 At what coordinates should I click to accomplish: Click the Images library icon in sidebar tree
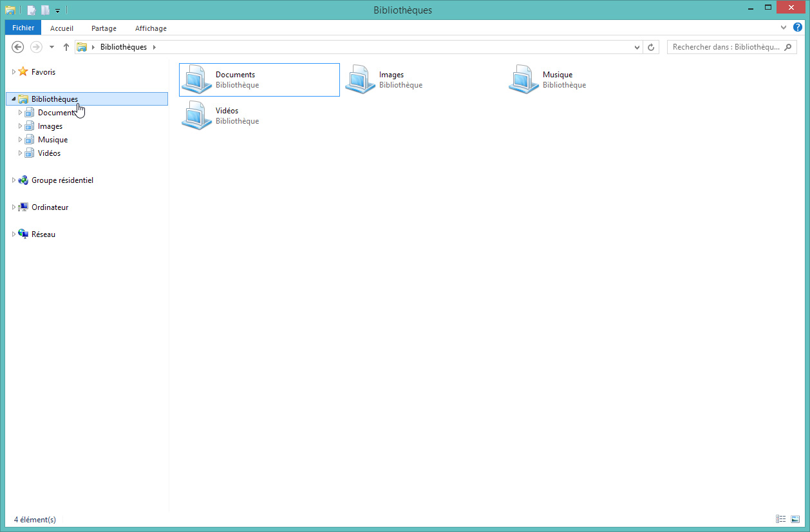29,126
